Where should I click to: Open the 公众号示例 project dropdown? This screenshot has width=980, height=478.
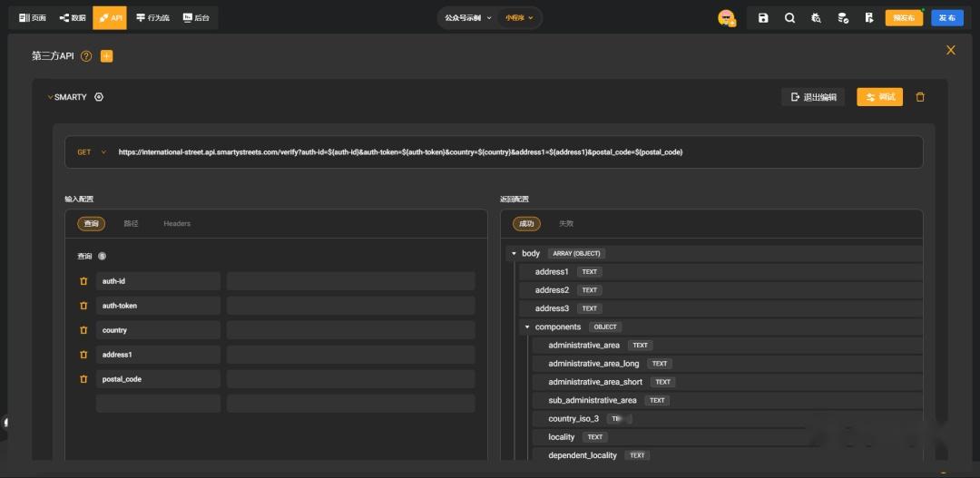pyautogui.click(x=468, y=18)
